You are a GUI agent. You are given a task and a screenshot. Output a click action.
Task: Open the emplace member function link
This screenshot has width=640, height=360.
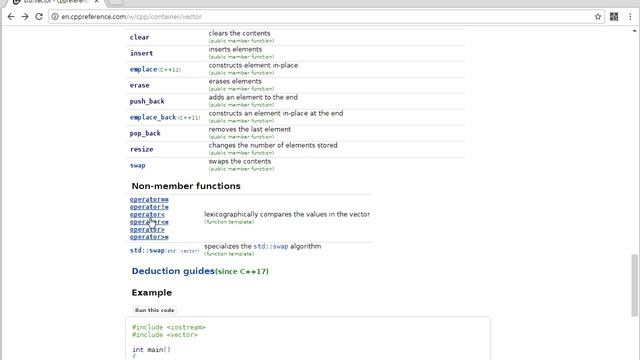(x=143, y=69)
